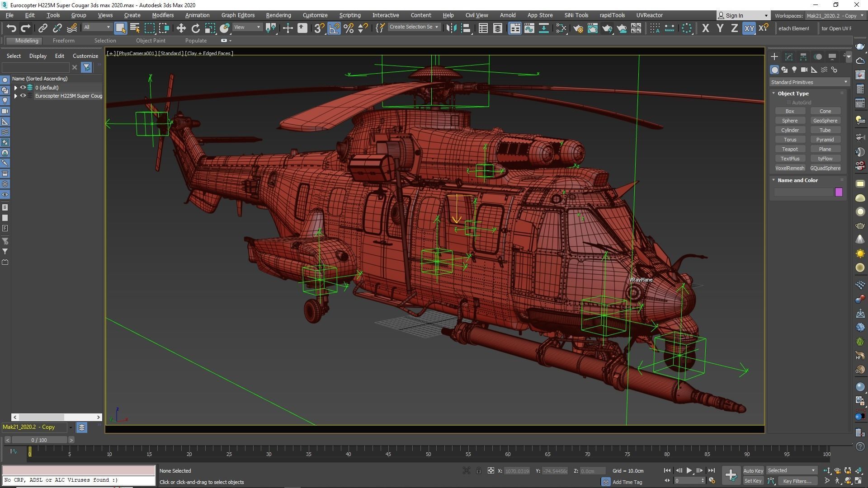Click the Add Time Tag icon

[x=606, y=482]
